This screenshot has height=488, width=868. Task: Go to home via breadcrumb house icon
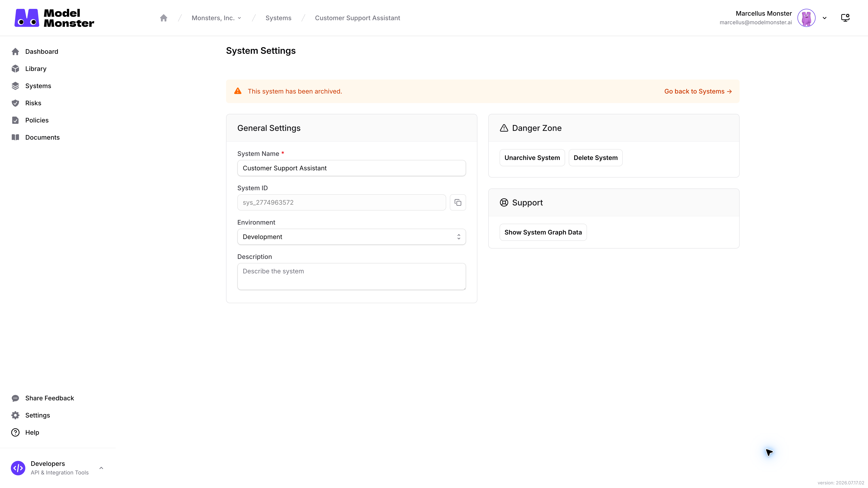click(163, 18)
